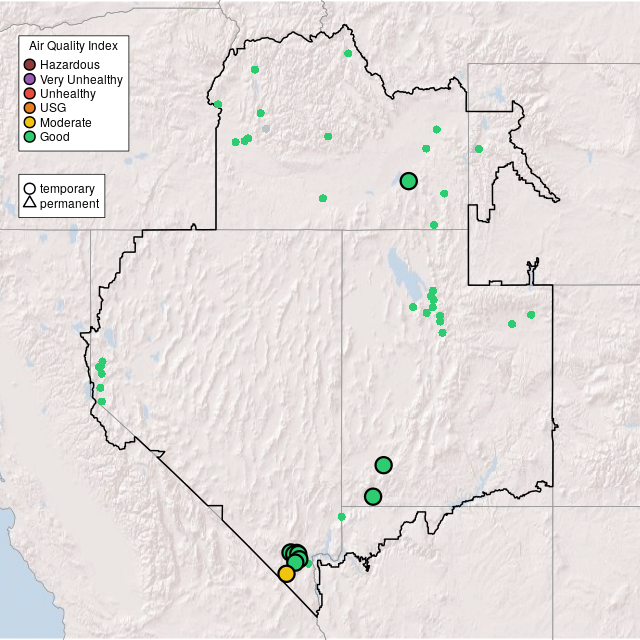The width and height of the screenshot is (640, 640).
Task: Select the Unhealthy red legend circle
Action: click(x=30, y=94)
